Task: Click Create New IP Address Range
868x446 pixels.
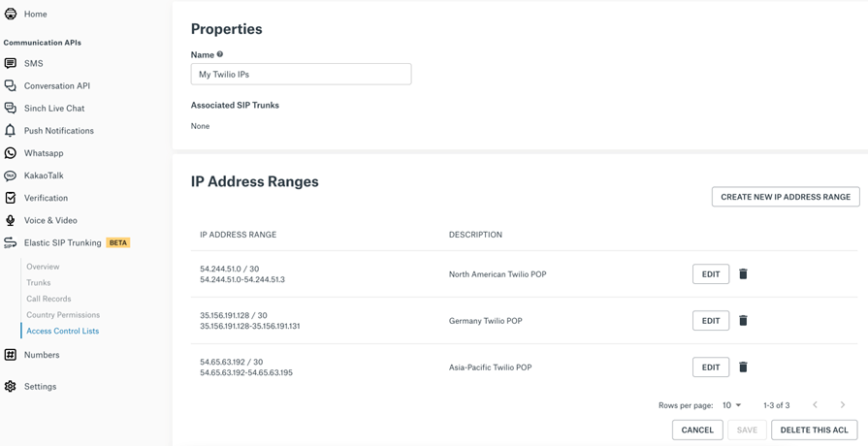Action: click(785, 197)
